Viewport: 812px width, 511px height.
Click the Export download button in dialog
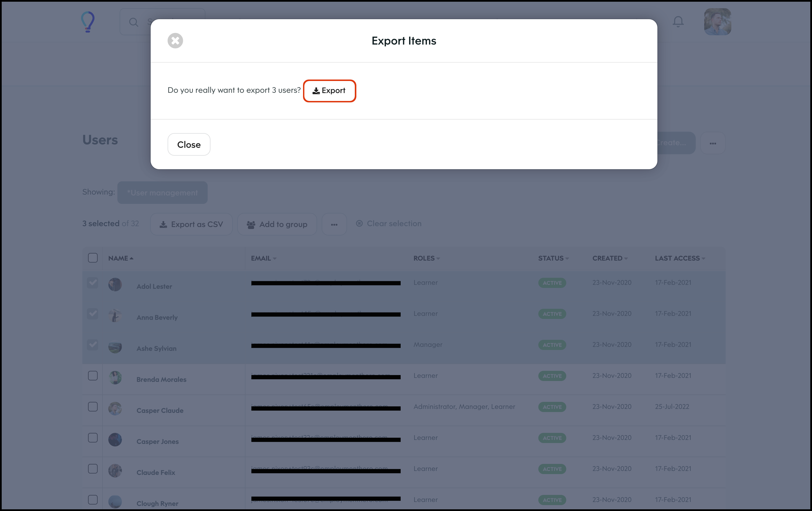(x=329, y=91)
